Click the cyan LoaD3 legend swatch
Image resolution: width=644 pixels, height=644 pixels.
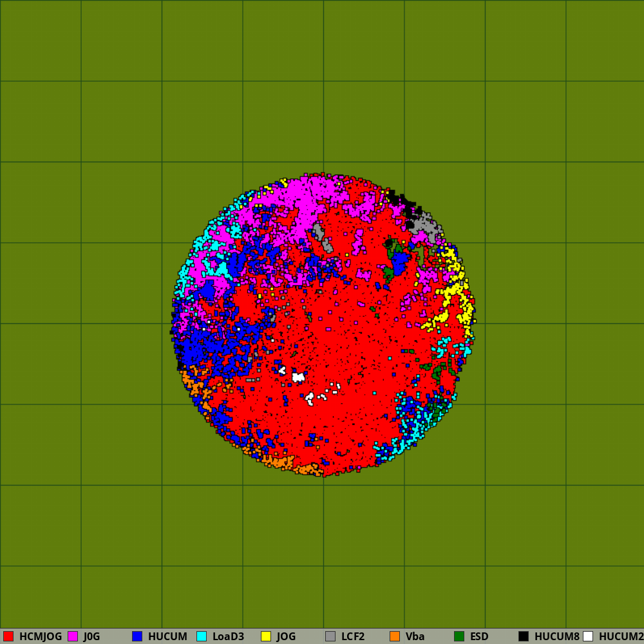tap(202, 636)
